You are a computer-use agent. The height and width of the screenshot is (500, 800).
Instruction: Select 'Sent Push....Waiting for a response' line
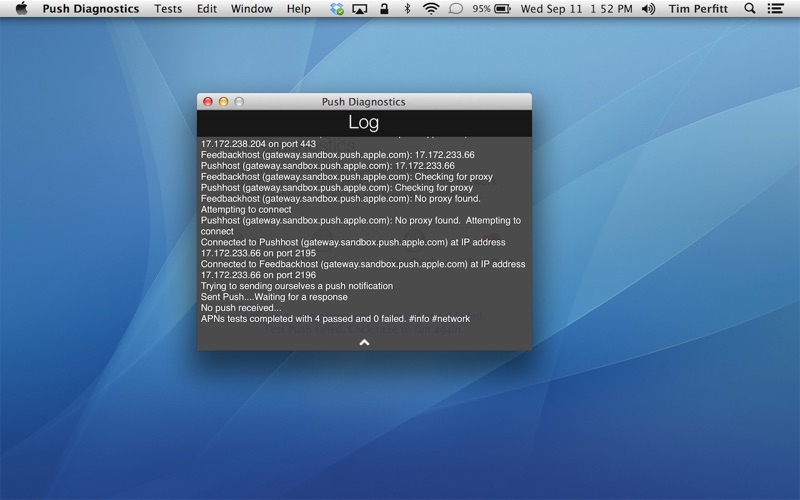[x=274, y=297]
